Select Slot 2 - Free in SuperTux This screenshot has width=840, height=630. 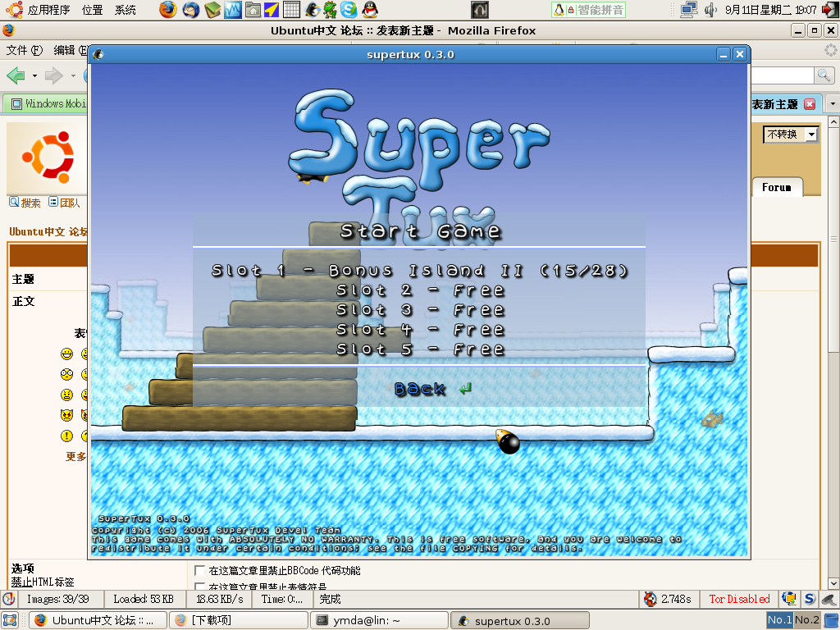[x=419, y=290]
